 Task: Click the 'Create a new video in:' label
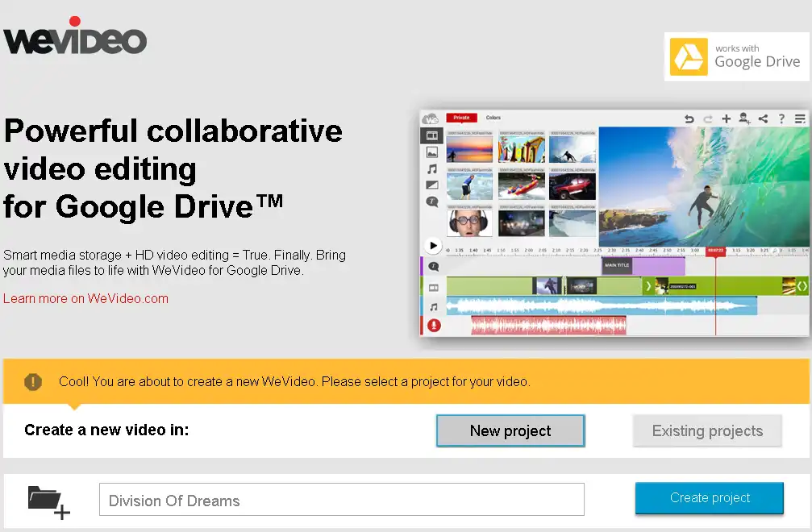[106, 430]
